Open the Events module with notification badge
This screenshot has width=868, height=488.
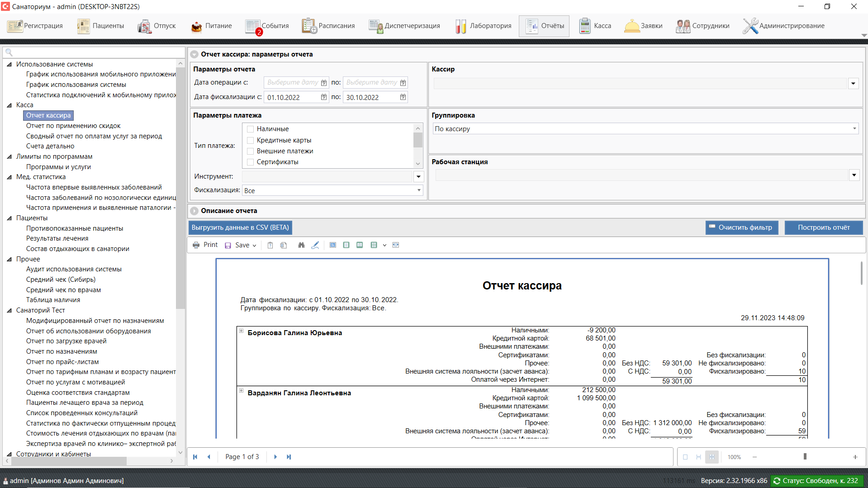(267, 26)
